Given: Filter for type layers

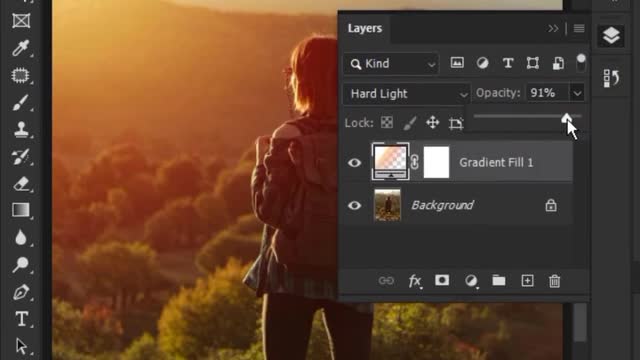Looking at the screenshot, I should (508, 63).
